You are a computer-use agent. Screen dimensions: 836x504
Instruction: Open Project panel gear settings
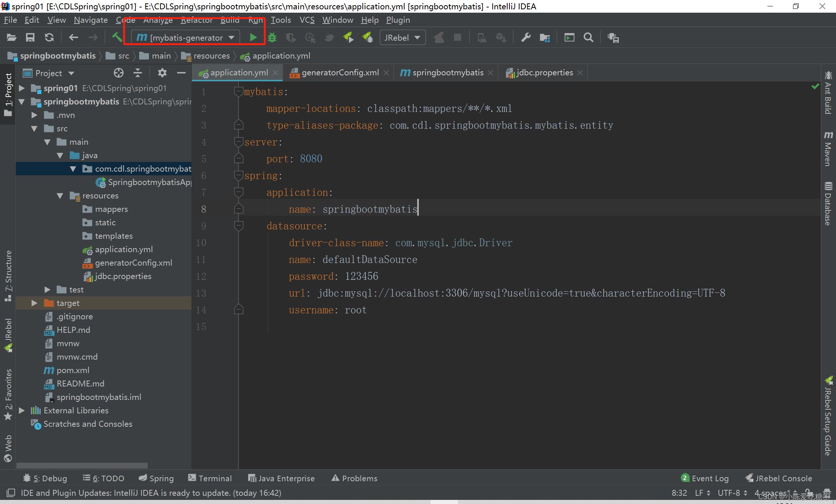pyautogui.click(x=162, y=73)
